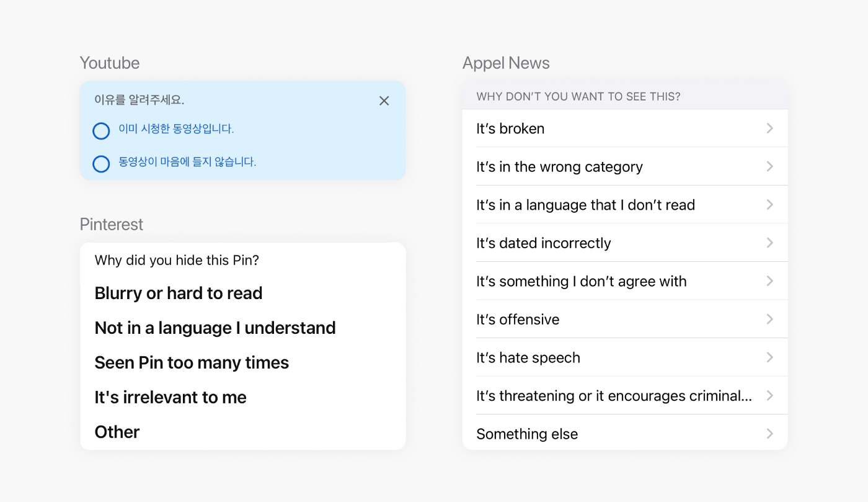Pick It's irrelevant to me option
This screenshot has width=868, height=502.
(x=170, y=397)
